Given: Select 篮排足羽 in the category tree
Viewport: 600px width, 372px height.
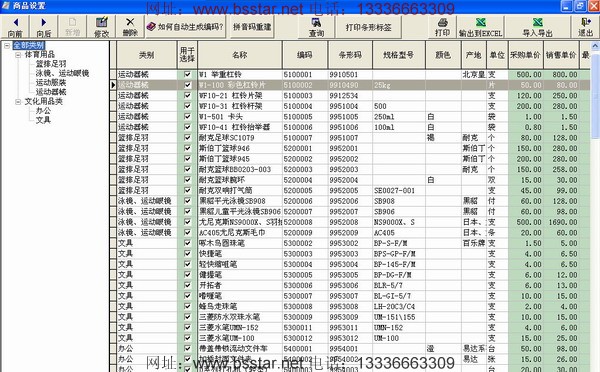Looking at the screenshot, I should (x=51, y=64).
